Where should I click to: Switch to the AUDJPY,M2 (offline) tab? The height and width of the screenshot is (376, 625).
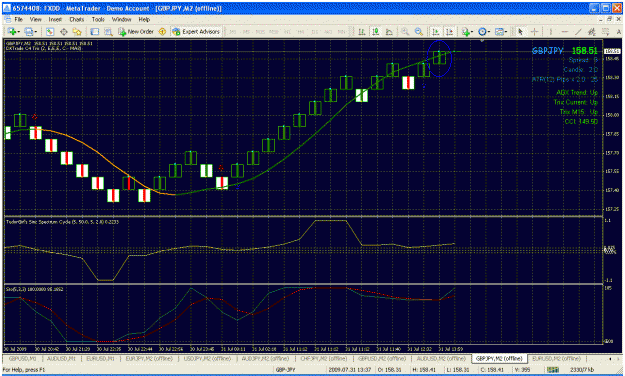265,358
